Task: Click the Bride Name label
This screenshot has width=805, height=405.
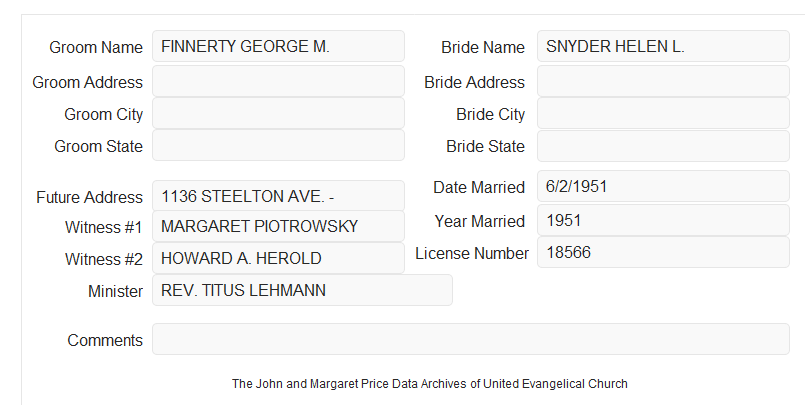Action: click(x=483, y=47)
